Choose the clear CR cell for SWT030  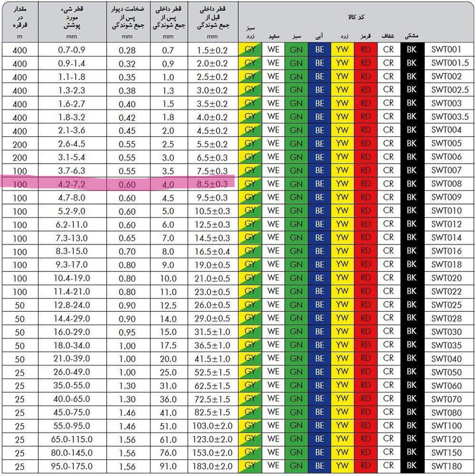388,331
